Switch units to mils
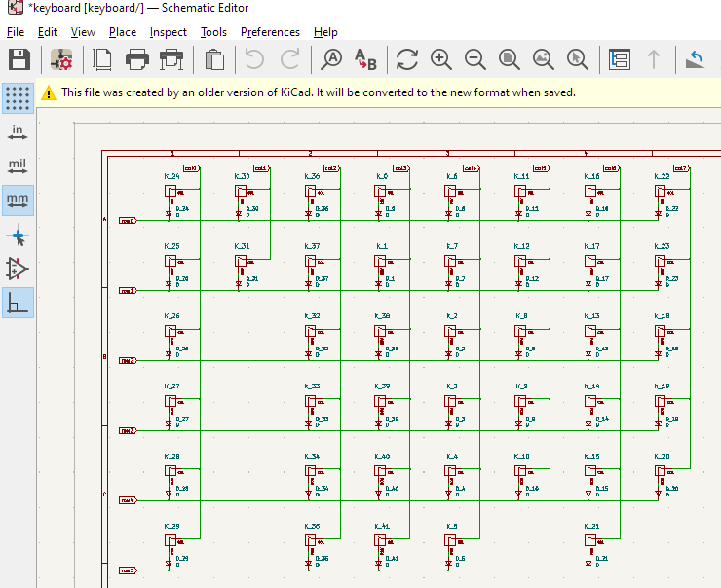 (18, 166)
